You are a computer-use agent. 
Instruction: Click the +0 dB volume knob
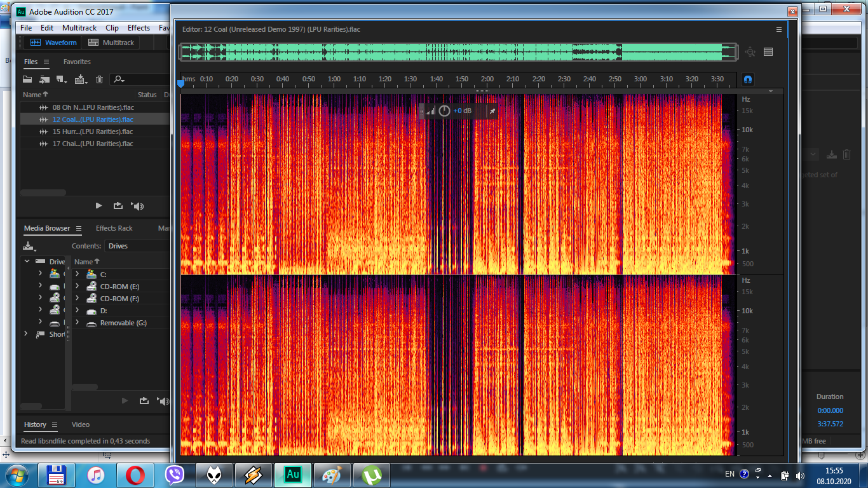[444, 111]
